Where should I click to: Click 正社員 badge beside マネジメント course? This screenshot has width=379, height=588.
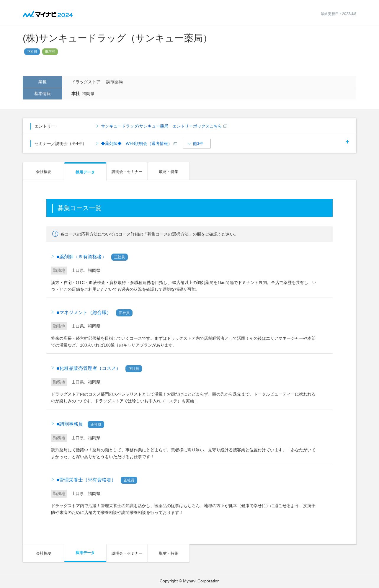[124, 313]
